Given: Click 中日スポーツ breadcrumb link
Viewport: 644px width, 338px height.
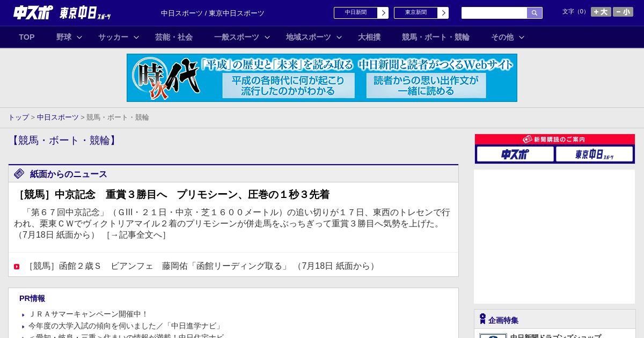Looking at the screenshot, I should point(58,117).
